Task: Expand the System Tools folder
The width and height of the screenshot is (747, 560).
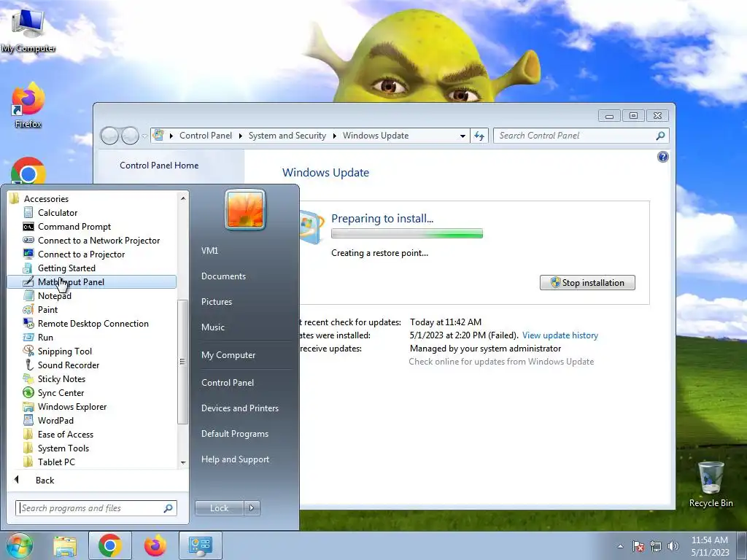Action: pyautogui.click(x=63, y=448)
